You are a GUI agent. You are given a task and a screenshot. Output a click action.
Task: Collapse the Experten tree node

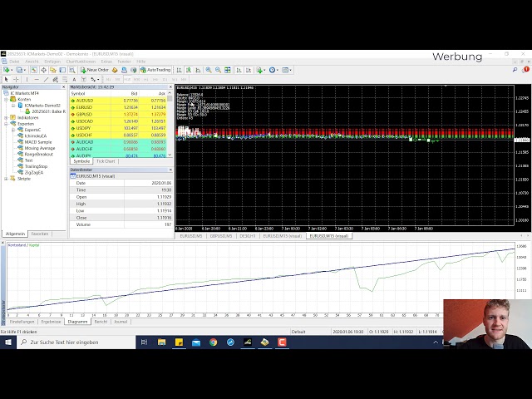[6, 123]
